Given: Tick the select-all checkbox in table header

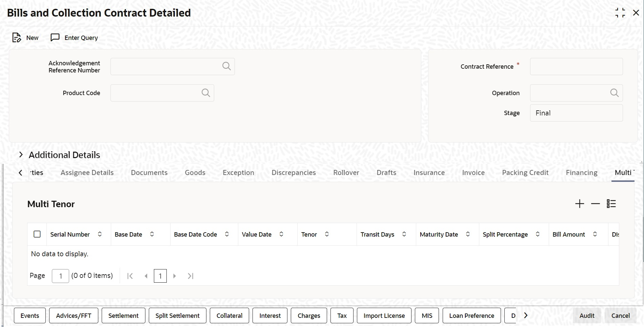Looking at the screenshot, I should pyautogui.click(x=37, y=234).
